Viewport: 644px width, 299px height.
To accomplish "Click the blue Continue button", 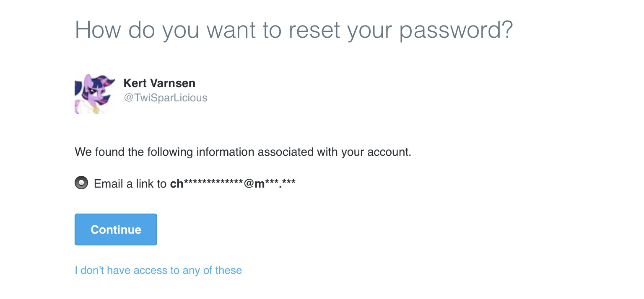I will [x=116, y=229].
